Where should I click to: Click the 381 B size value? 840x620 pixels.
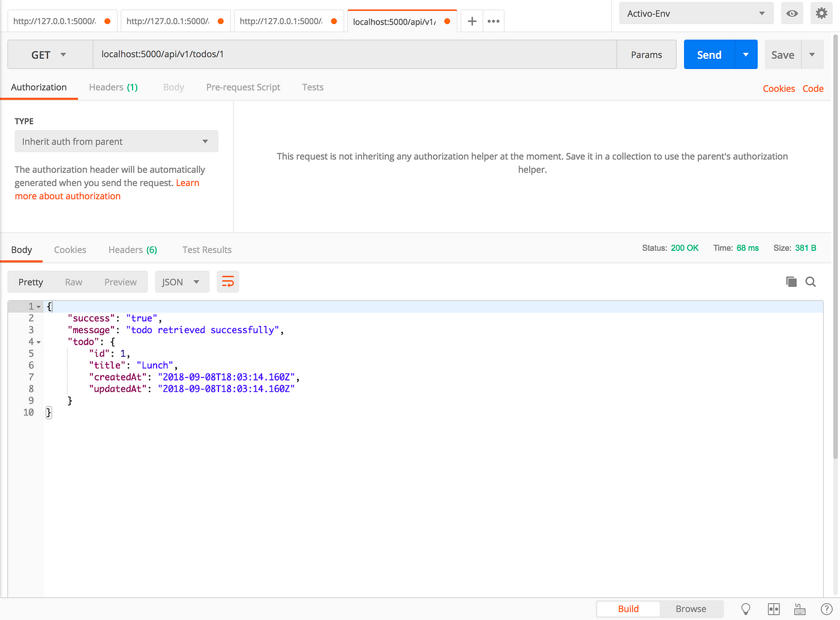[806, 248]
